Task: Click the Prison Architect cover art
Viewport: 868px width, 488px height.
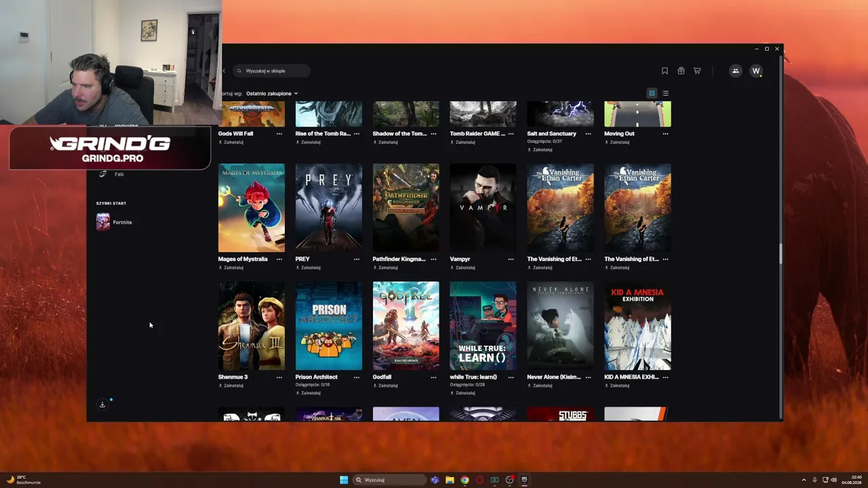Action: coord(329,326)
